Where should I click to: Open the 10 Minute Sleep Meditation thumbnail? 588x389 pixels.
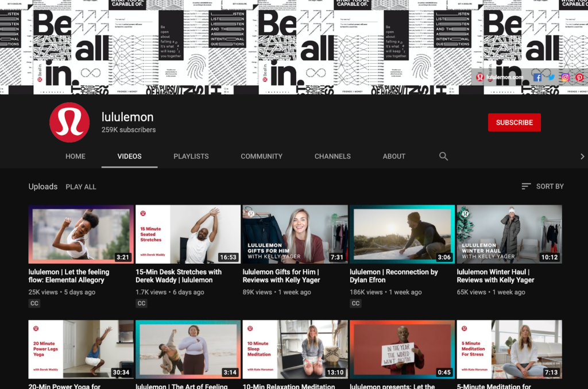pos(295,349)
